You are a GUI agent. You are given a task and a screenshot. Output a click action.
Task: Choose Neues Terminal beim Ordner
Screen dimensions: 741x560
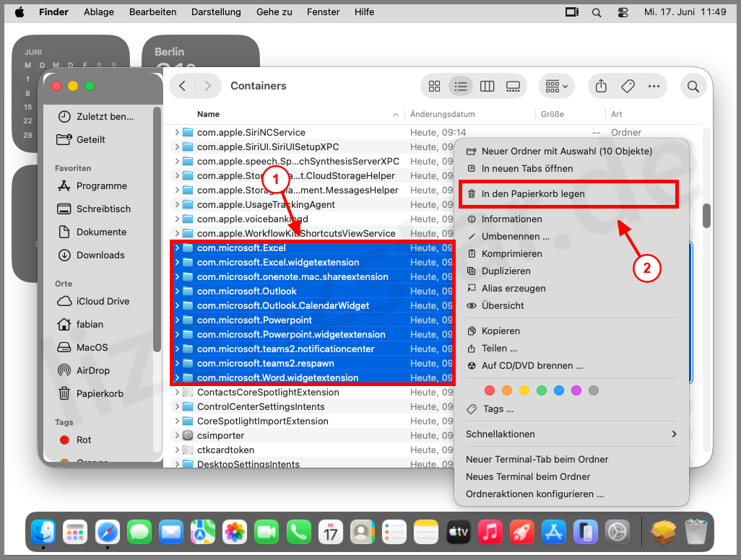[x=571, y=477]
